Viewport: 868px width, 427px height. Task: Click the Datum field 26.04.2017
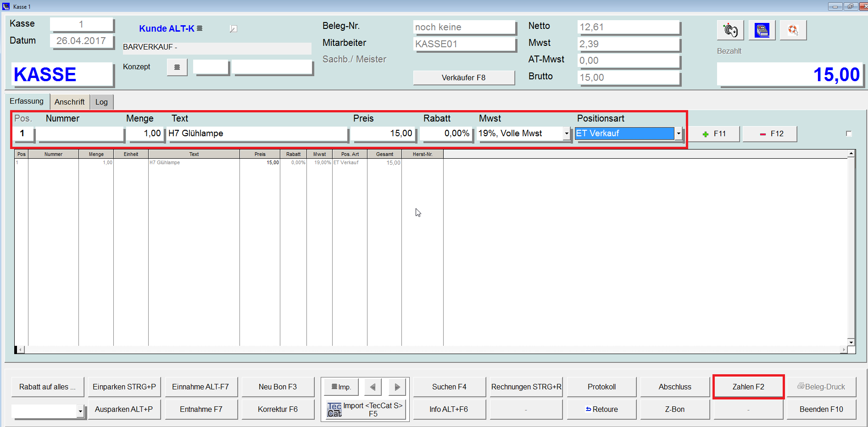coord(81,41)
